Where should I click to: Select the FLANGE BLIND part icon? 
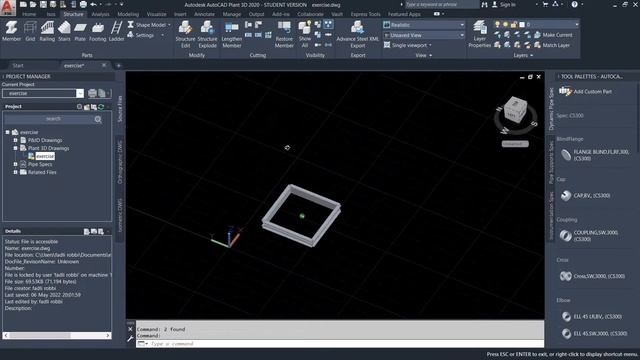[x=566, y=155]
